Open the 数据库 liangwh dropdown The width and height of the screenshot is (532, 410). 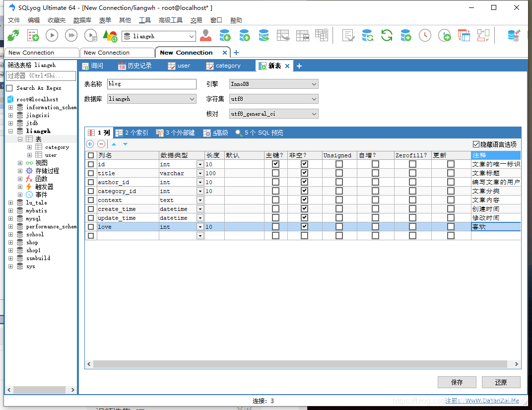152,99
